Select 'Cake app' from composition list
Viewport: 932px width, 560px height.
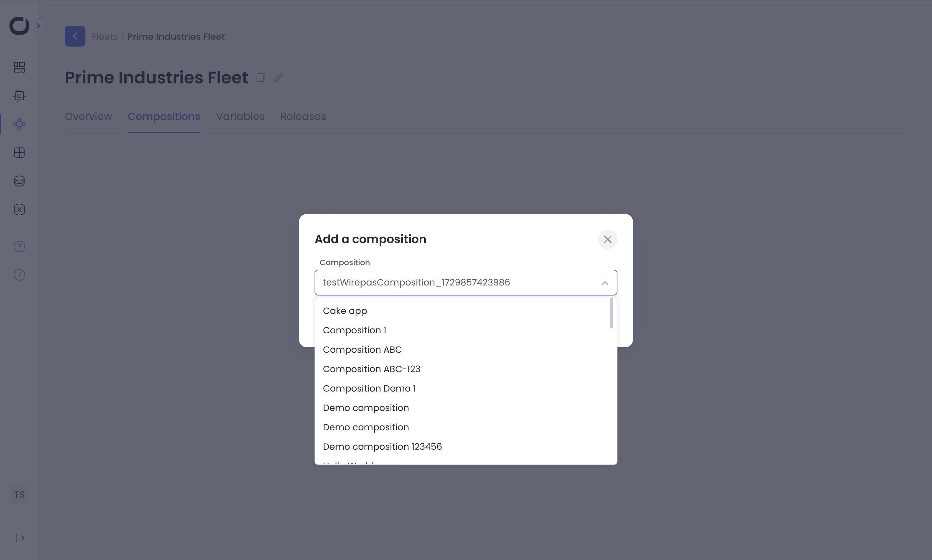pyautogui.click(x=345, y=311)
